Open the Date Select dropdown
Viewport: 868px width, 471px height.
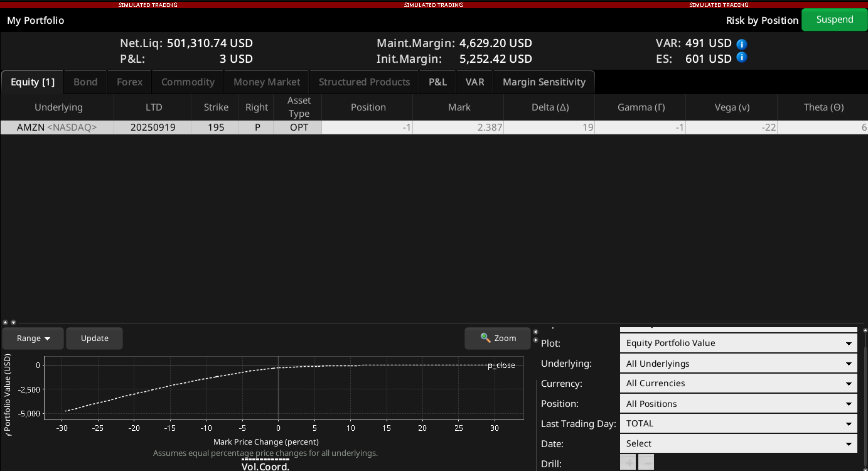[x=738, y=443]
